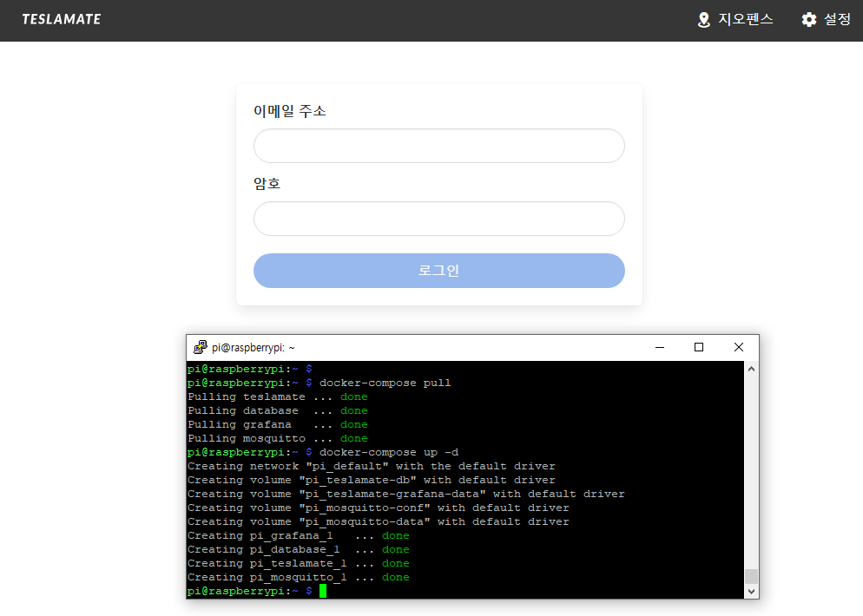
Task: Click 'Pulling teslamate' line in terminal
Action: (x=278, y=396)
